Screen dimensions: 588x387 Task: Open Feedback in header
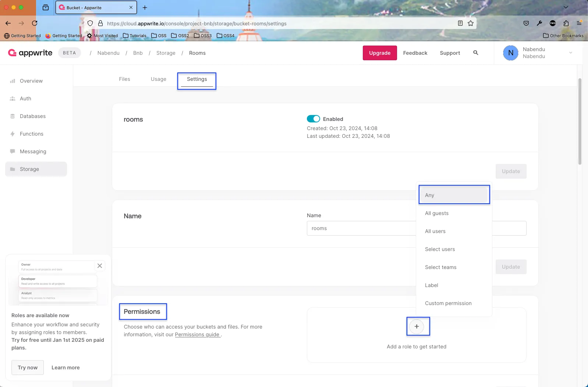coord(415,53)
